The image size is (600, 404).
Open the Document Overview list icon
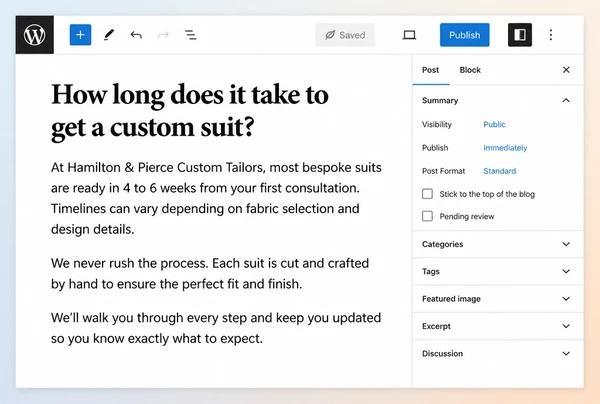pyautogui.click(x=191, y=35)
